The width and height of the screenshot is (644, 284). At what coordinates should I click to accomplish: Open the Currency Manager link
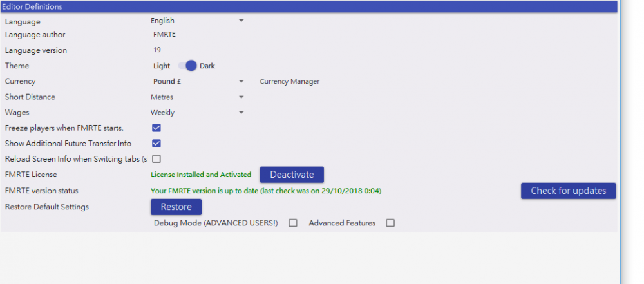[x=290, y=81]
